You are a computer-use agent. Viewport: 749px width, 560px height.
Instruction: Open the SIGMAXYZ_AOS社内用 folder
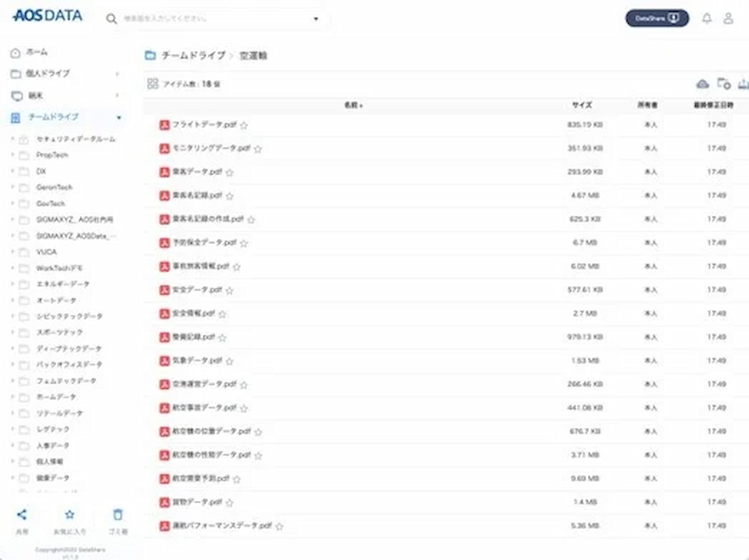pyautogui.click(x=75, y=220)
